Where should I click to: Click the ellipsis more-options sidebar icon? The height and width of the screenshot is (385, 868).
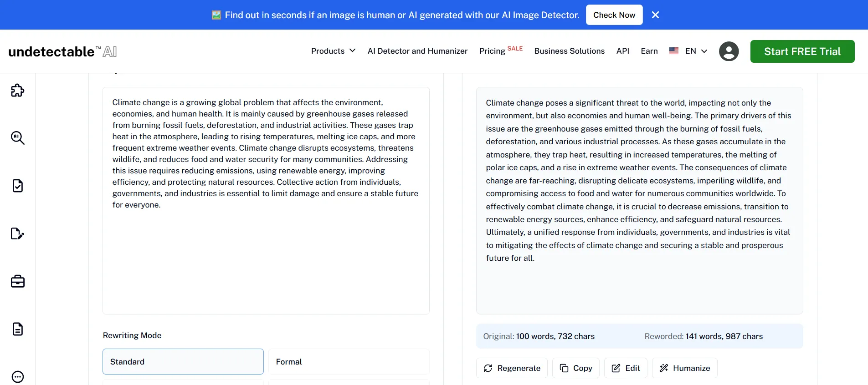point(17,377)
